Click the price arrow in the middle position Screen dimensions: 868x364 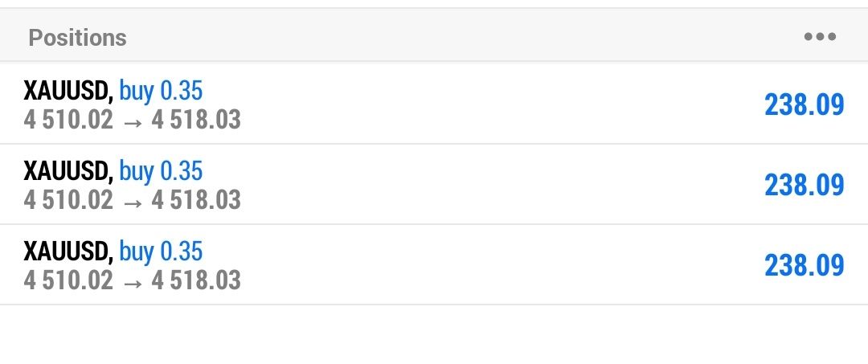pyautogui.click(x=133, y=200)
